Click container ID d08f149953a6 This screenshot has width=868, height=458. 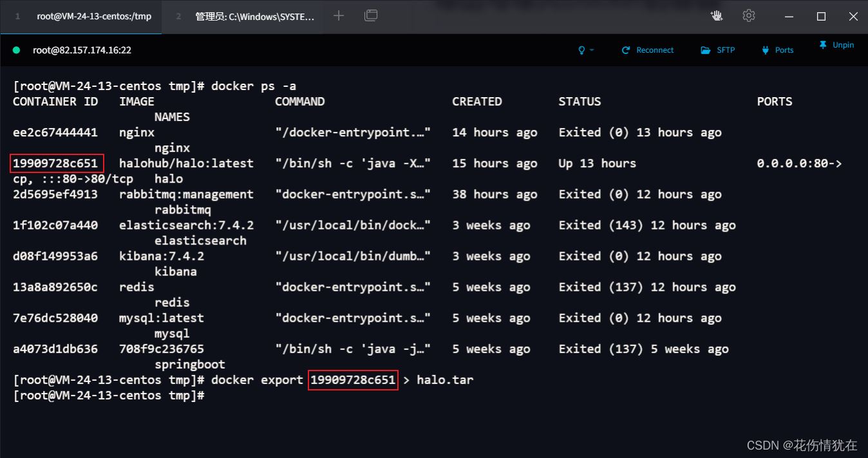coord(55,256)
